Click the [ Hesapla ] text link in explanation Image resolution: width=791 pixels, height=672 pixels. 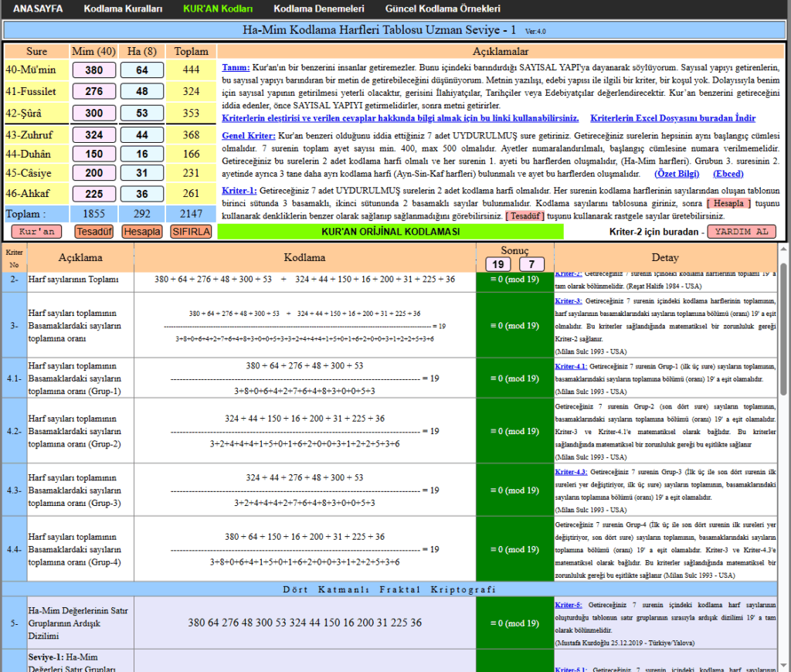[728, 203]
